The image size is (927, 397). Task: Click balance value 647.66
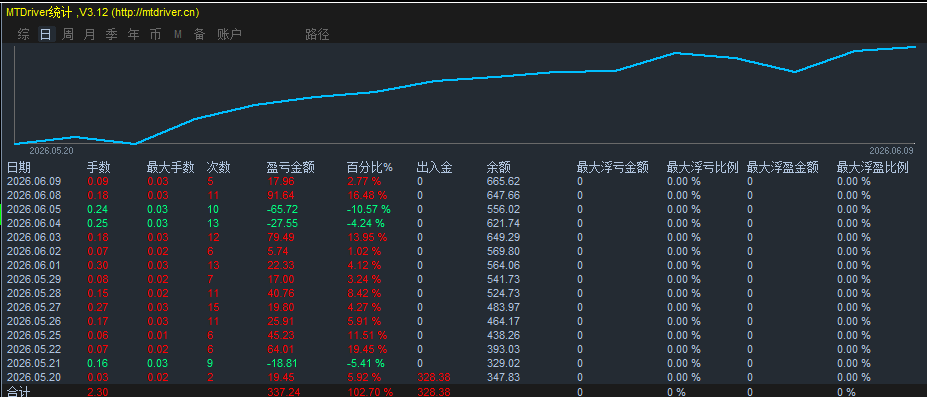503,195
